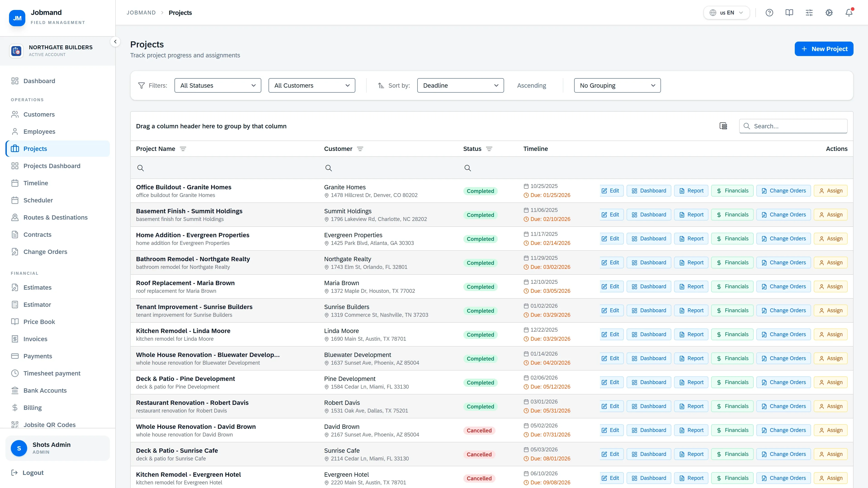Click the search icon under Customer column
Viewport: 868px width, 488px height.
click(328, 168)
